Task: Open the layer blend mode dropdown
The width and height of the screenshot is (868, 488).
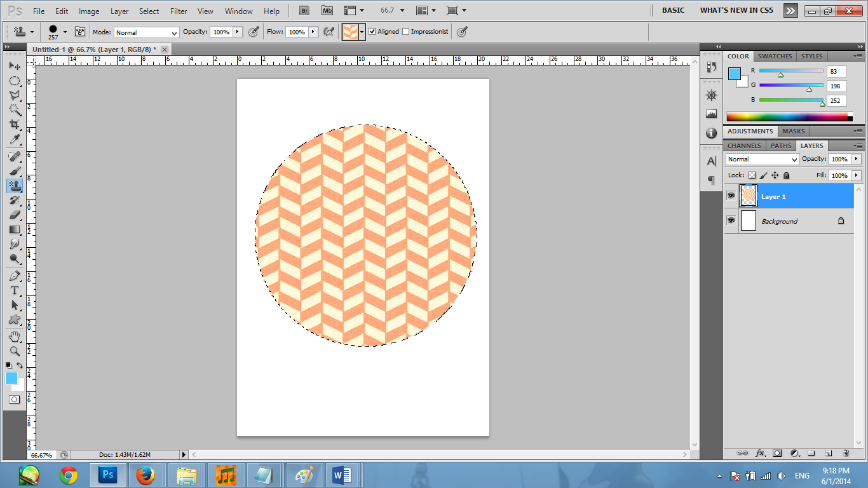Action: coord(762,159)
